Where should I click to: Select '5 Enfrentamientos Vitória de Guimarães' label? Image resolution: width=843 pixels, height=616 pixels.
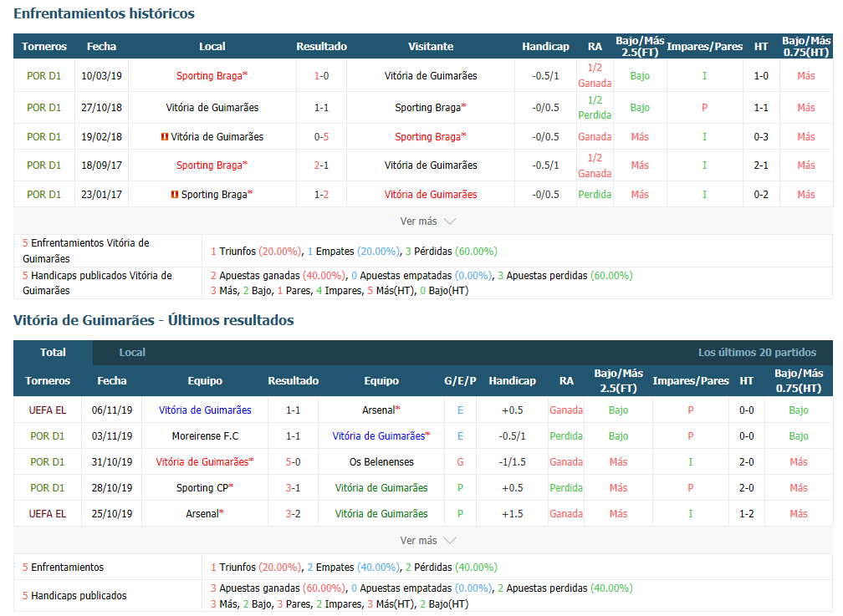coord(86,251)
